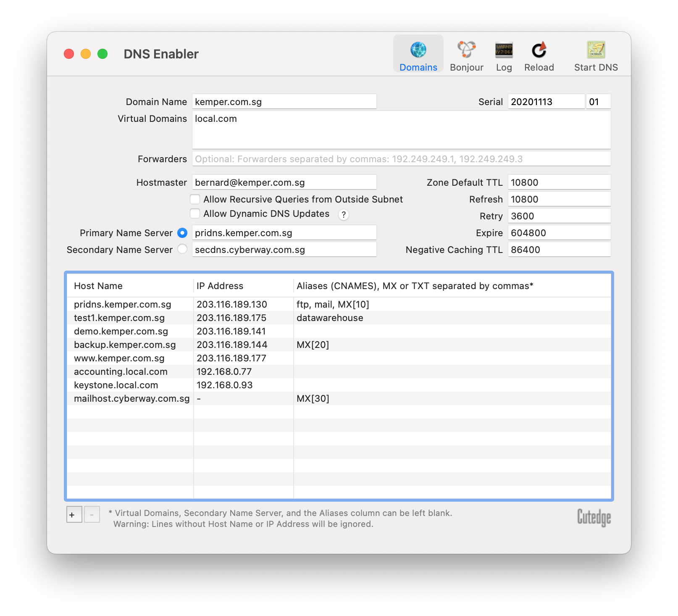The width and height of the screenshot is (678, 616).
Task: Select the Primary Name Server radio button
Action: point(182,233)
